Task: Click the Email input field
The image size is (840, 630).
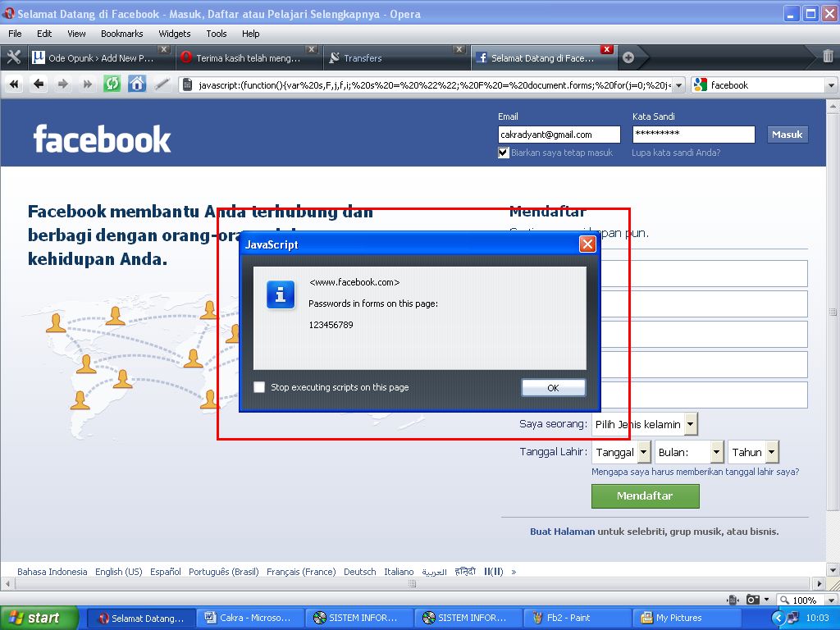Action: pos(559,135)
